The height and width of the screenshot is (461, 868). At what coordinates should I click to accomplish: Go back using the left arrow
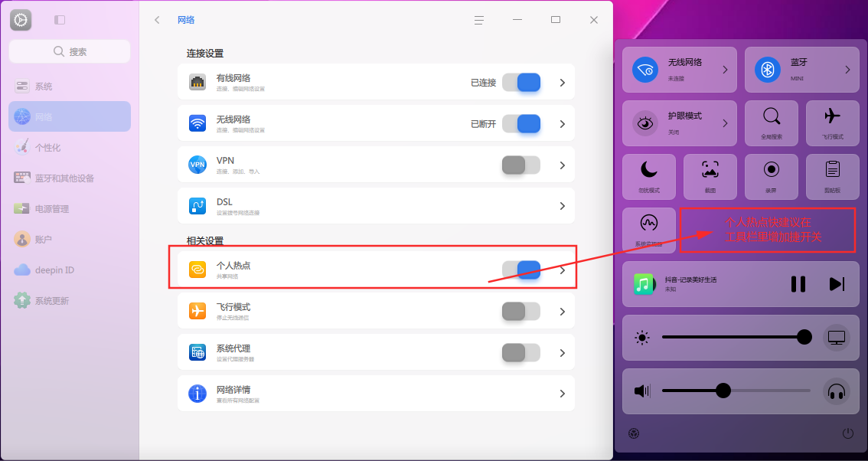pyautogui.click(x=157, y=20)
